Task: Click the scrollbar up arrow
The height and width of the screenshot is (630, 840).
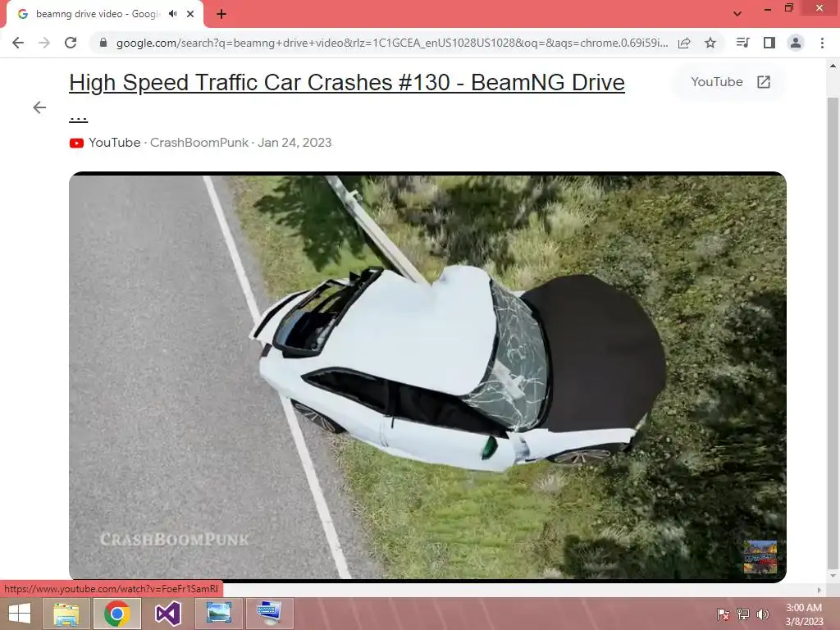Action: point(833,66)
